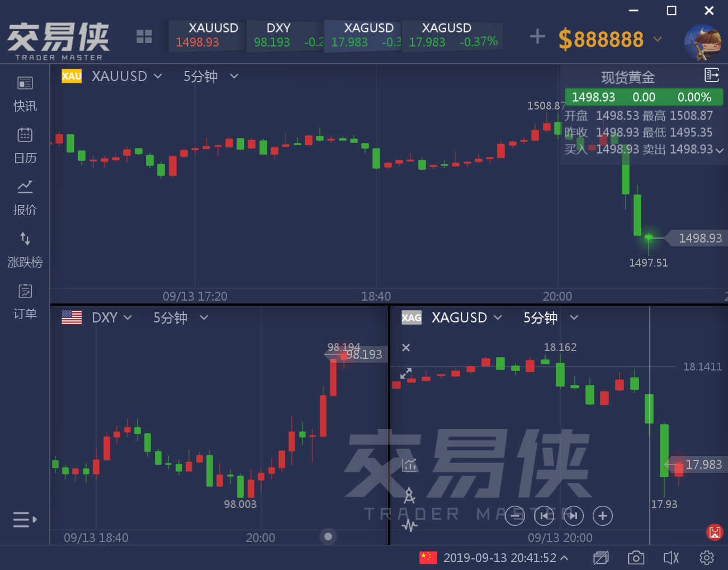Collapse the 现货黄金 quote panel icon
Screen dimensions: 728x570
tap(712, 75)
